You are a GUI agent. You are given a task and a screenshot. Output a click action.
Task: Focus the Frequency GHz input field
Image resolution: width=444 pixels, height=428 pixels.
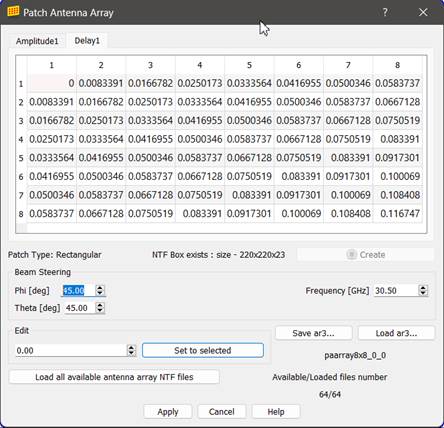[396, 291]
